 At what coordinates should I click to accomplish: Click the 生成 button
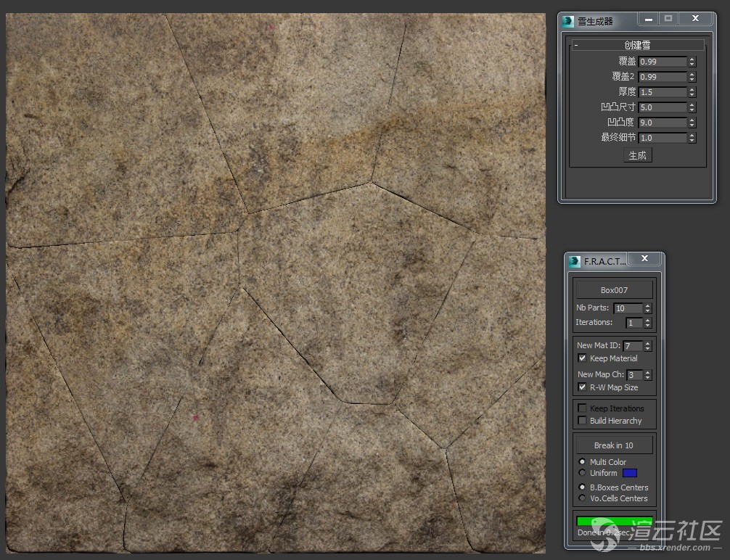(637, 155)
